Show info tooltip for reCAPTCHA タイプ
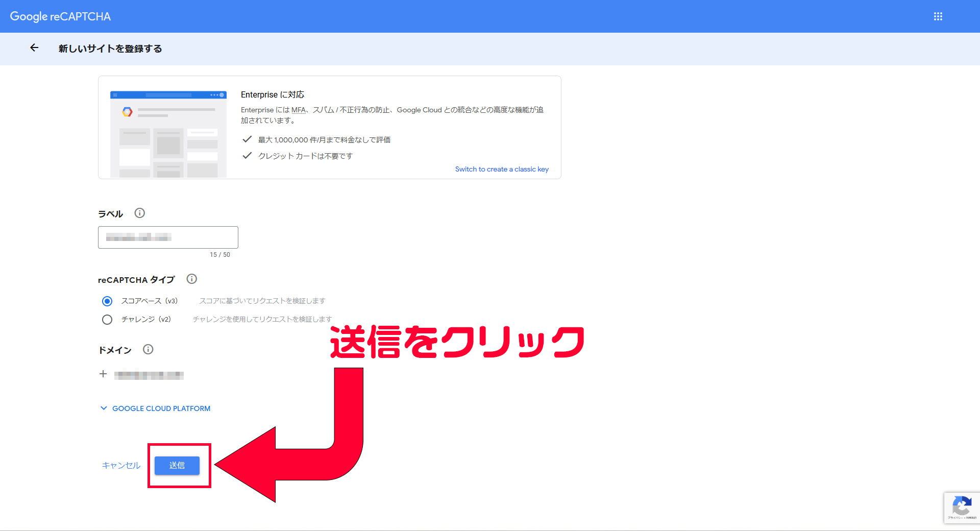The image size is (980, 531). point(191,279)
